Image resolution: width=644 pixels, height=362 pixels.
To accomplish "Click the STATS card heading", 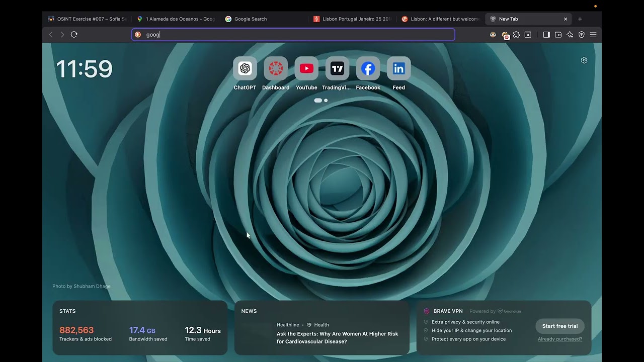I will pyautogui.click(x=67, y=311).
